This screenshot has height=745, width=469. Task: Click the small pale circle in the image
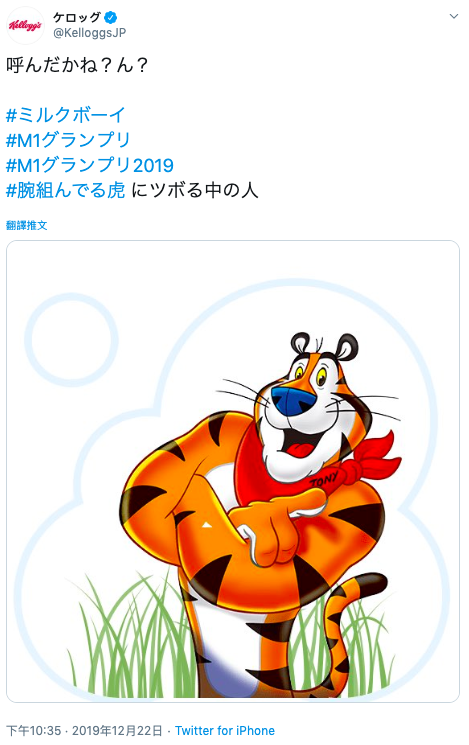[71, 340]
